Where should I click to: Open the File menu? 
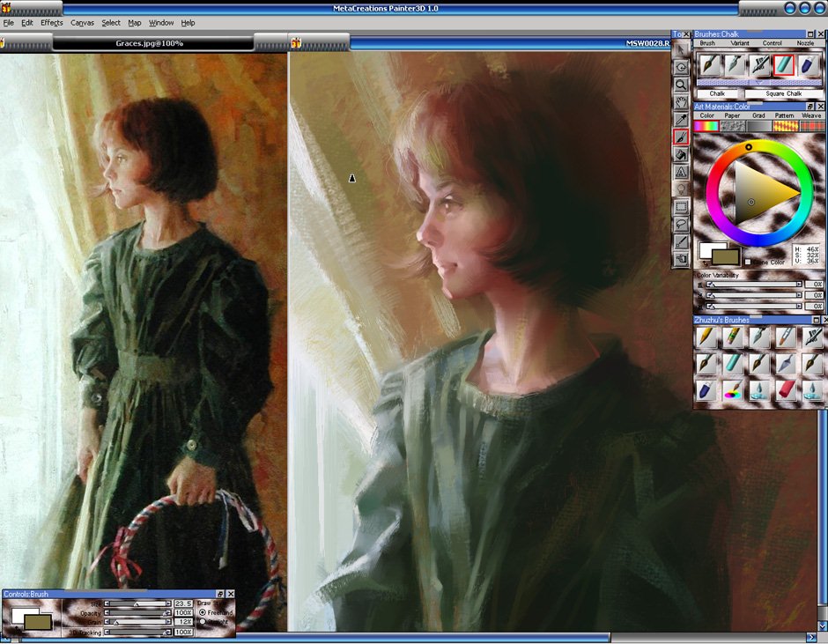9,23
